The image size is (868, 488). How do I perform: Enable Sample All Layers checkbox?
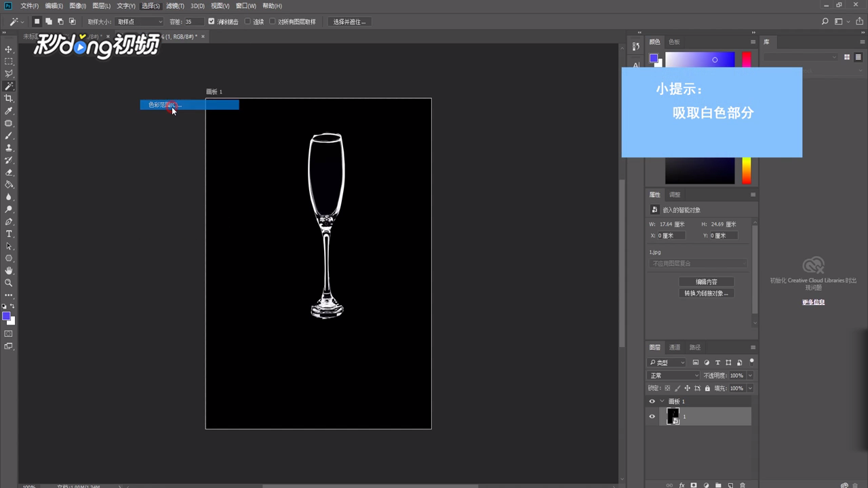273,22
